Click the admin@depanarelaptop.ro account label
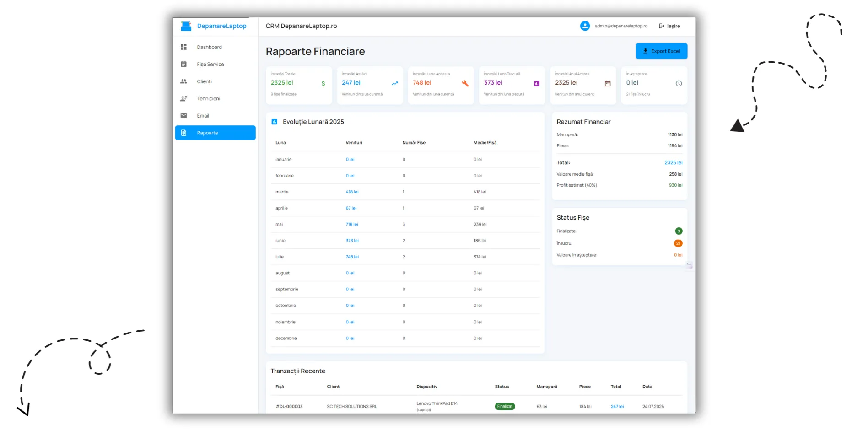Screen dimensions: 868x430 click(621, 26)
